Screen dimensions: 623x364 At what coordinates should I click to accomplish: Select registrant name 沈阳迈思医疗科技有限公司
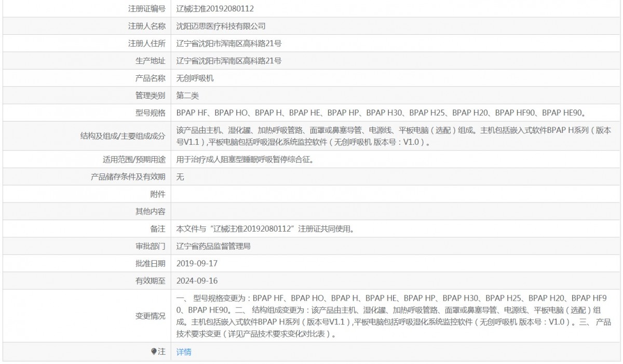[221, 26]
